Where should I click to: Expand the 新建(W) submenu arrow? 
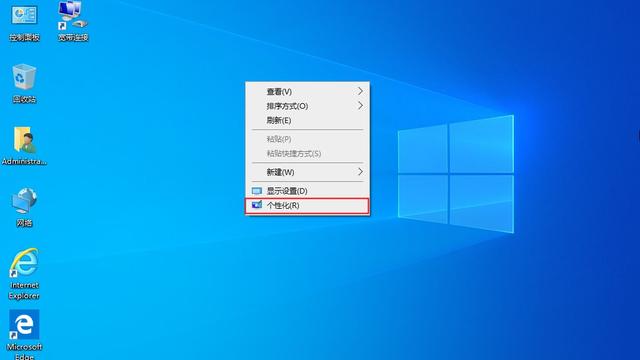coord(360,172)
